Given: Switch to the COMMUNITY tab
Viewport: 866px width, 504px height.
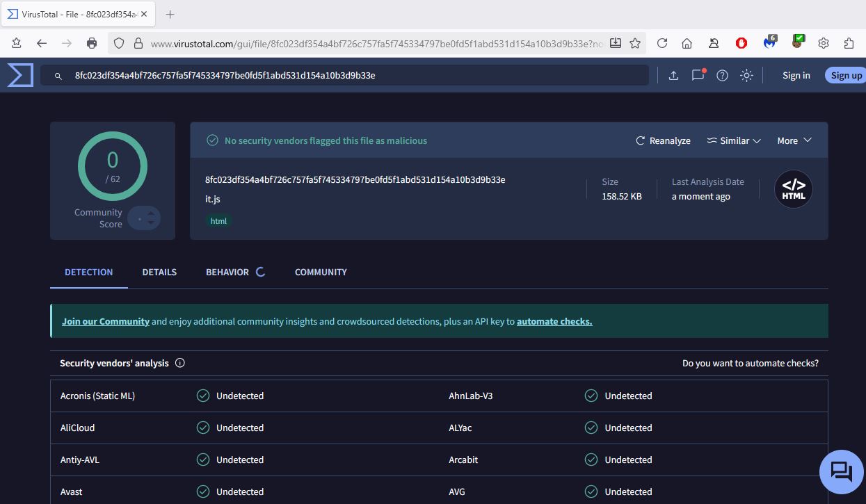Looking at the screenshot, I should point(321,272).
